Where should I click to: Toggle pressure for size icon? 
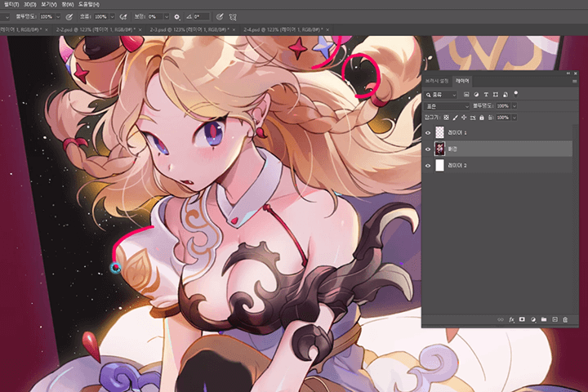tap(220, 17)
